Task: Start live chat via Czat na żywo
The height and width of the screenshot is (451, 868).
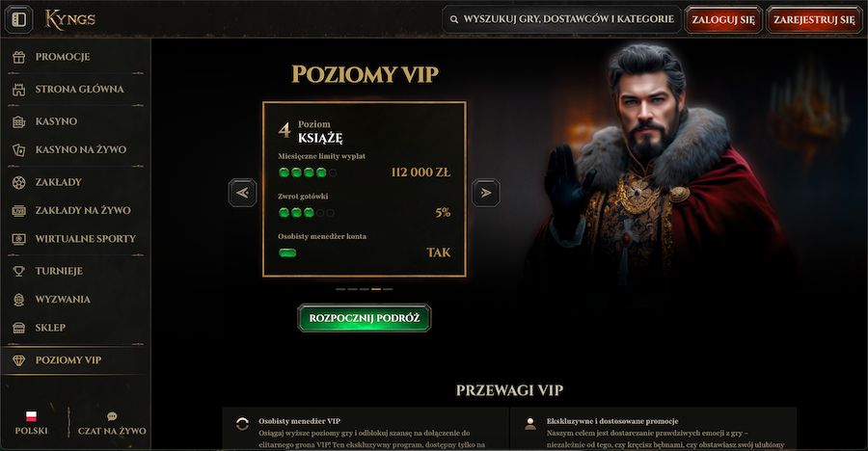Action: tap(112, 424)
